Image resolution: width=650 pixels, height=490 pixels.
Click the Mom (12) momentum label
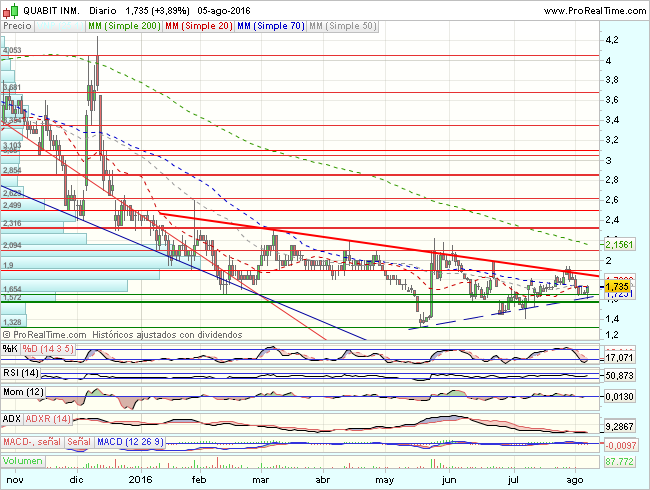point(23,390)
